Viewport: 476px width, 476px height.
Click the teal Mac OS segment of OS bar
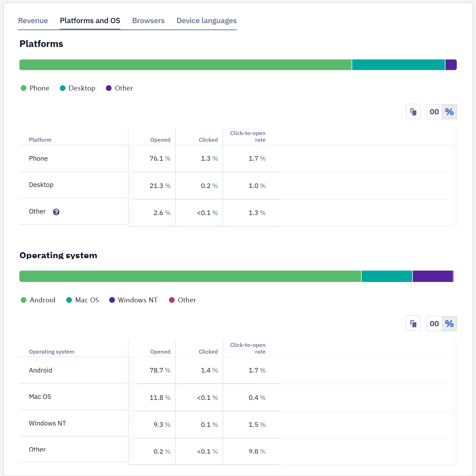click(x=387, y=276)
